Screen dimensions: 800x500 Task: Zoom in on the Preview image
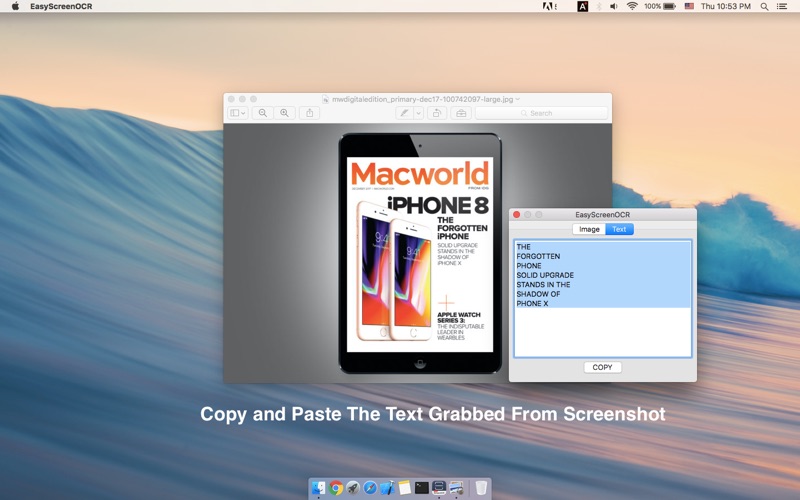coord(284,113)
